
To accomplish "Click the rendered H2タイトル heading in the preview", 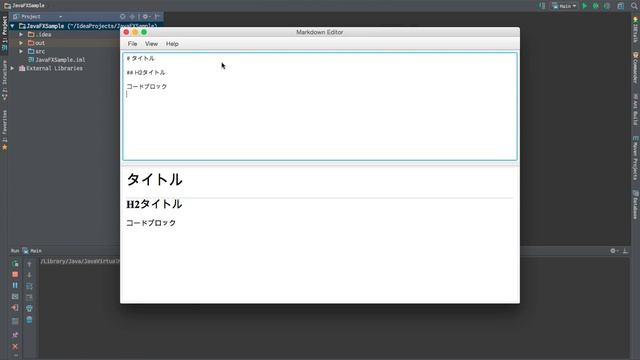I will (154, 204).
